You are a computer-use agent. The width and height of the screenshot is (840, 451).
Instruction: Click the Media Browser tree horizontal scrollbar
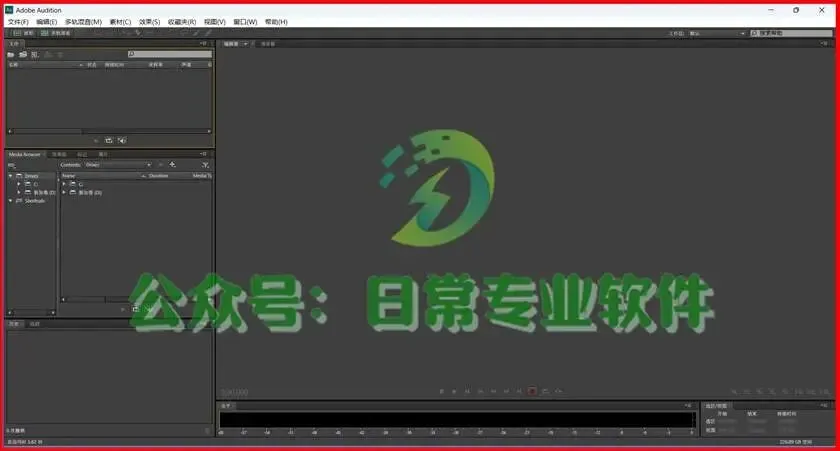coord(31,312)
